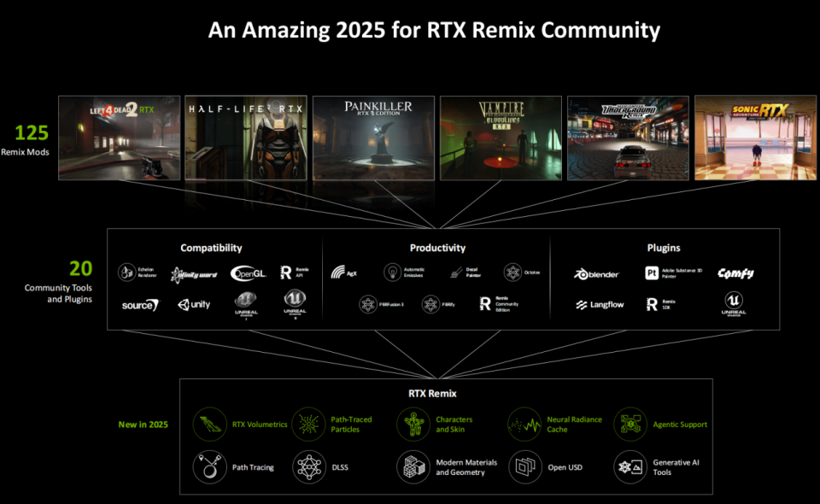The height and width of the screenshot is (504, 820).
Task: Click the Compatibility heading
Action: click(211, 248)
